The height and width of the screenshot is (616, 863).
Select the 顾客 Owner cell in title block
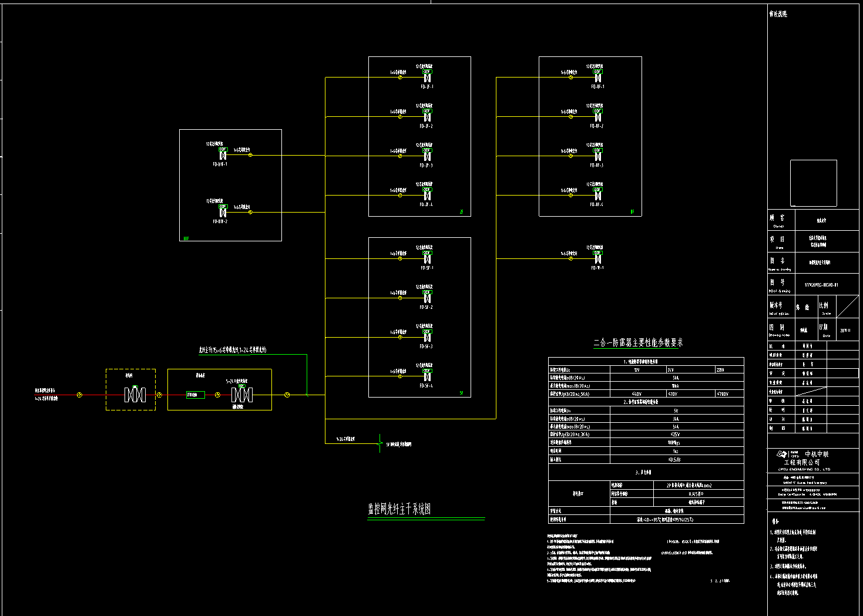pyautogui.click(x=778, y=220)
